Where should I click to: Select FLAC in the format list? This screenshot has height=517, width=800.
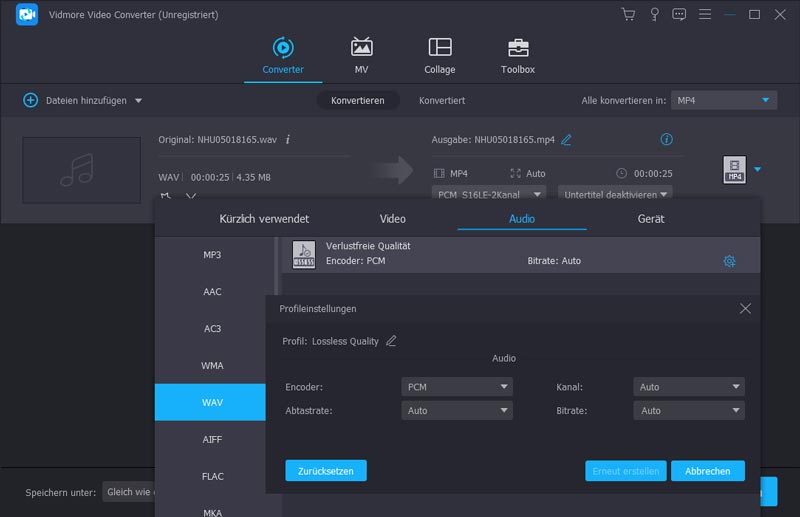[212, 476]
